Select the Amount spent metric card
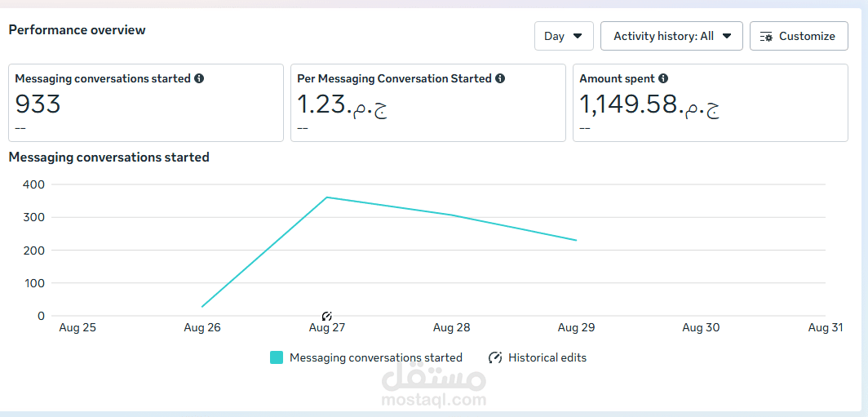 point(710,103)
